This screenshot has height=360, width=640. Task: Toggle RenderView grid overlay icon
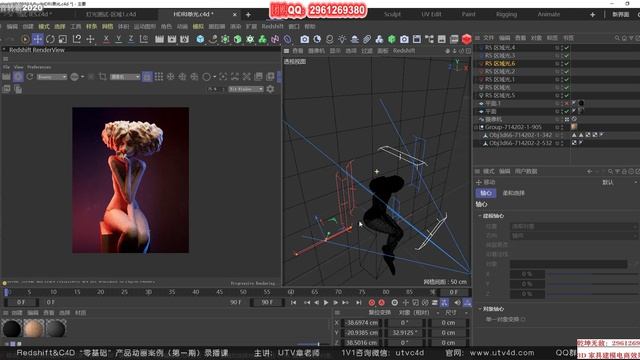(x=159, y=77)
